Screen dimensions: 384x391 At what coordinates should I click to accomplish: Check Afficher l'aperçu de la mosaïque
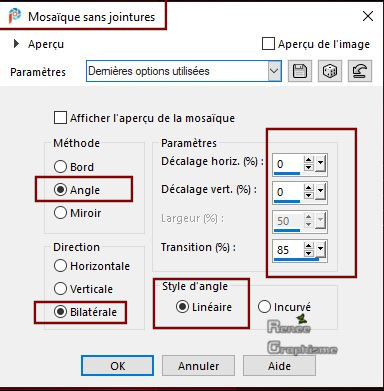click(60, 118)
